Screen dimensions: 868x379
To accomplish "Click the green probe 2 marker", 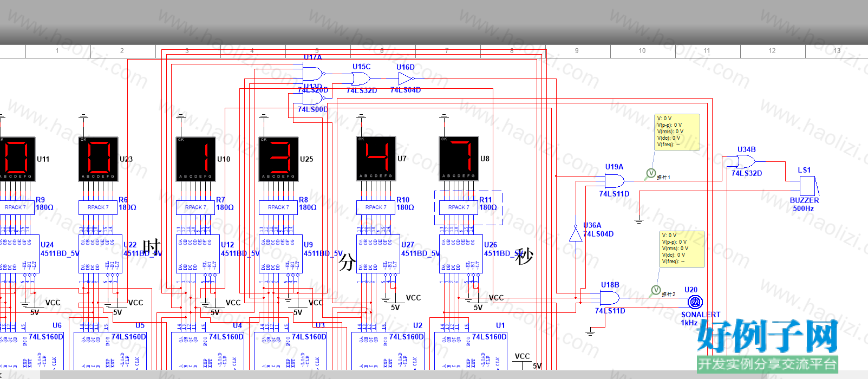I will click(x=656, y=290).
